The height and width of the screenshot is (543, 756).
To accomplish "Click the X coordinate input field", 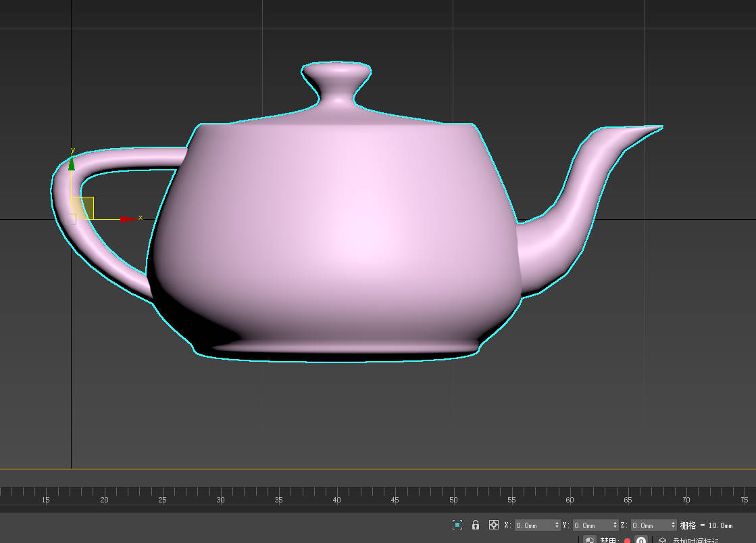I will (534, 525).
